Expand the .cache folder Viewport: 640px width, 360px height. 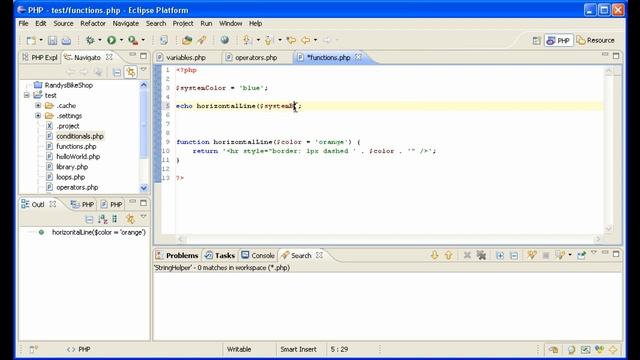pyautogui.click(x=38, y=105)
